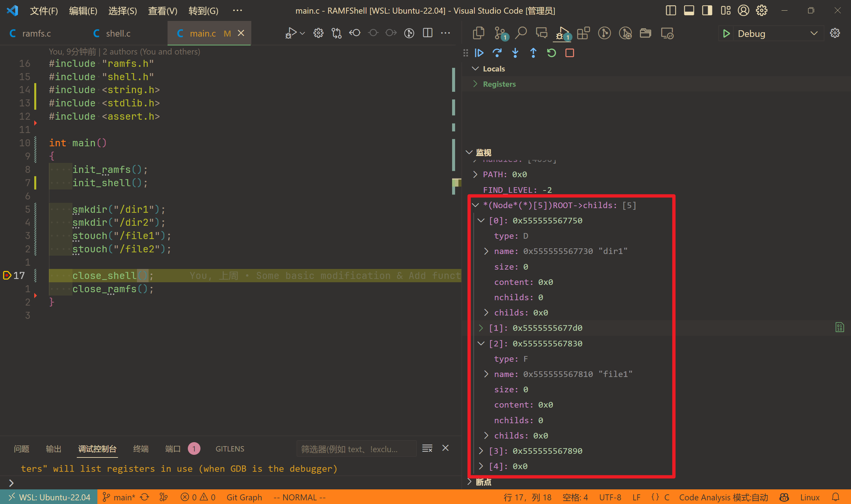Click the debug Step Over icon

[497, 53]
